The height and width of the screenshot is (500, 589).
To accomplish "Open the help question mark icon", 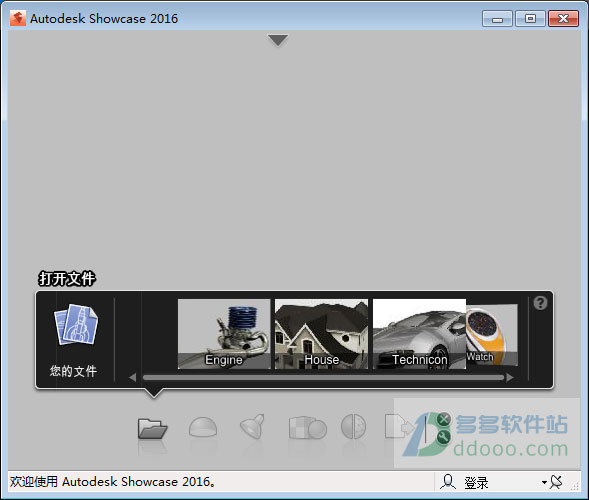I will click(x=540, y=303).
